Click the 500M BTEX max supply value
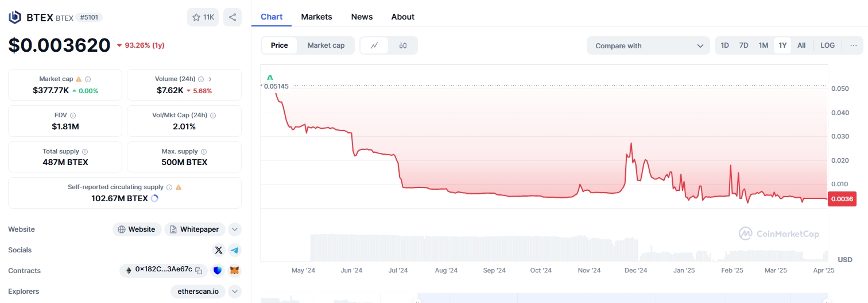 184,162
